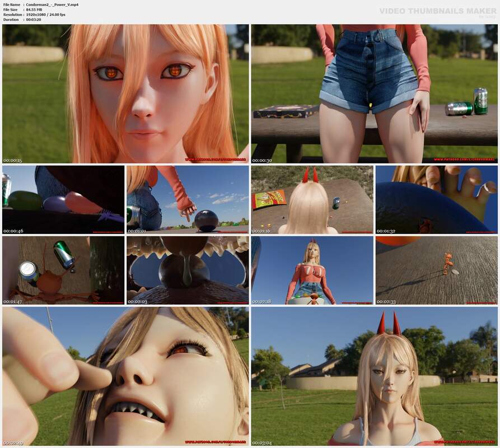Select the 00:02:03 frame thumbnail
500x448 pixels.
[x=188, y=270]
